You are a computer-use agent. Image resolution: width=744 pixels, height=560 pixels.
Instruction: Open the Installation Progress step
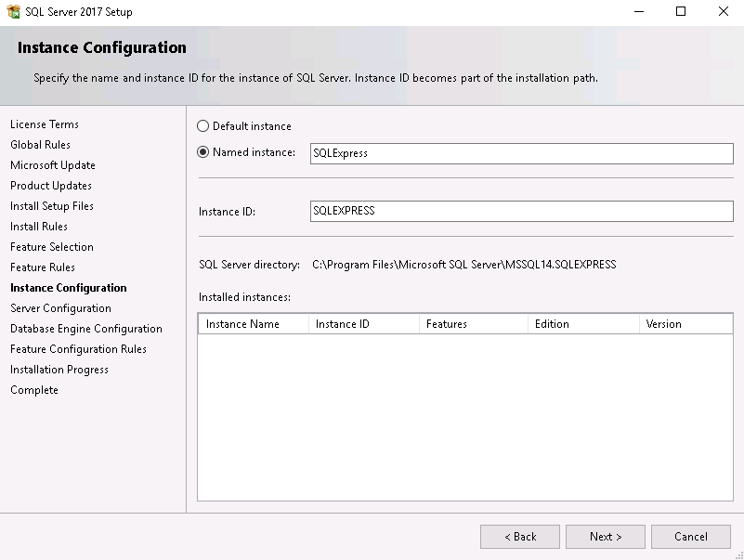click(x=59, y=370)
